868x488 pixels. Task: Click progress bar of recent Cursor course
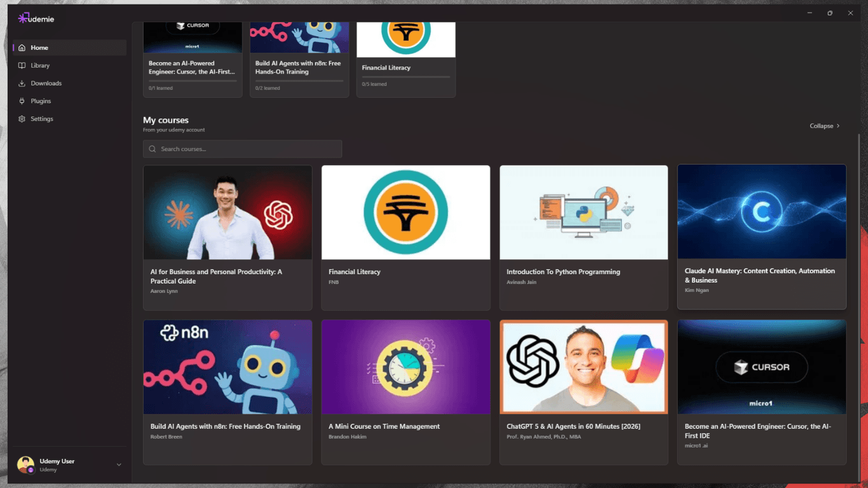click(193, 81)
